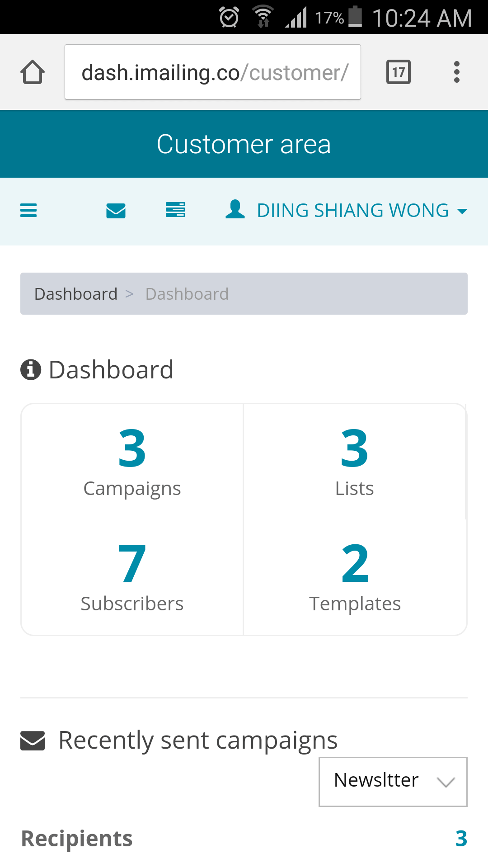Expand the DIING SHIANG WONG account menu
Image resolution: width=488 pixels, height=868 pixels.
[x=352, y=211]
